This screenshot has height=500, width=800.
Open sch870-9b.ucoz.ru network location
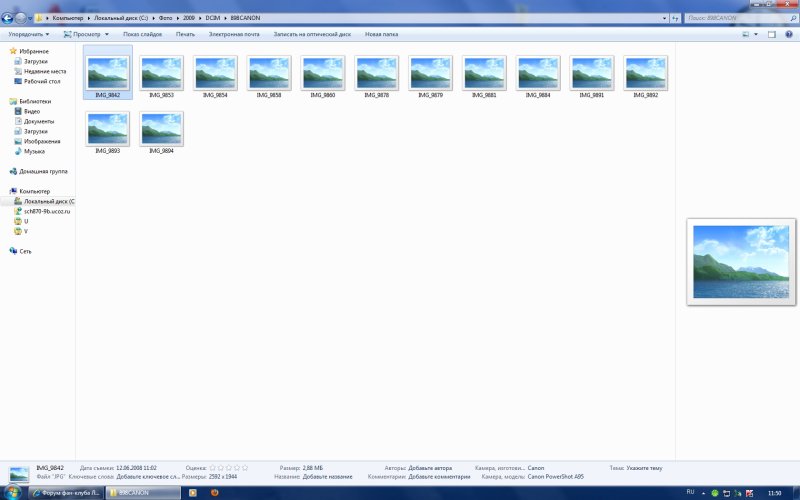(x=47, y=211)
